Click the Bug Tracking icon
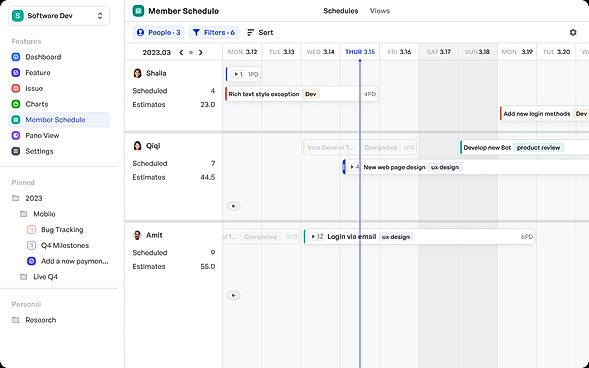 pos(32,230)
